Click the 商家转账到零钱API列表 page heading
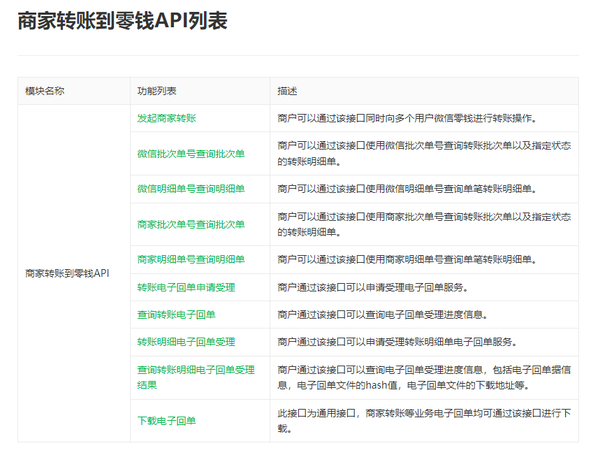This screenshot has width=600, height=469. point(122,21)
